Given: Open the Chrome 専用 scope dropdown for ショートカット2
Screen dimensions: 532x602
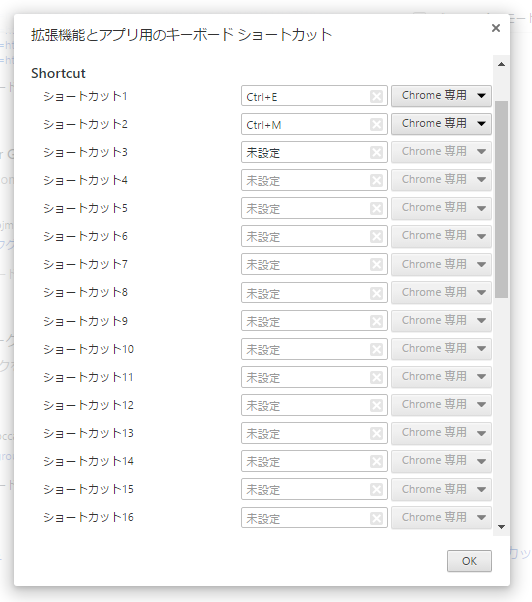Looking at the screenshot, I should tap(441, 124).
